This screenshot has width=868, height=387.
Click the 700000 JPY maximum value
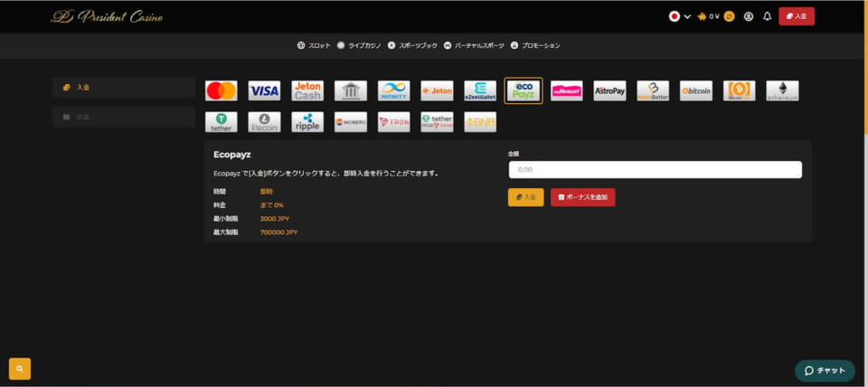[x=279, y=232]
